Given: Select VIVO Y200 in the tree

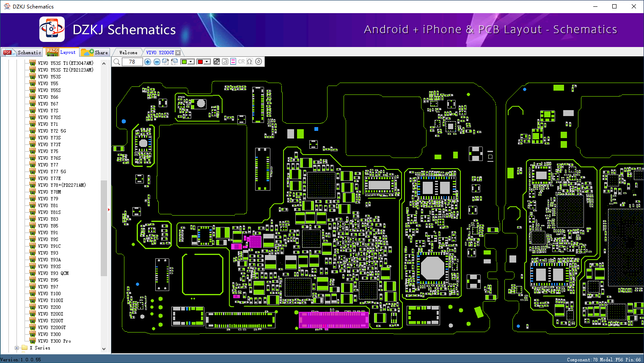Looking at the screenshot, I should (x=49, y=307).
